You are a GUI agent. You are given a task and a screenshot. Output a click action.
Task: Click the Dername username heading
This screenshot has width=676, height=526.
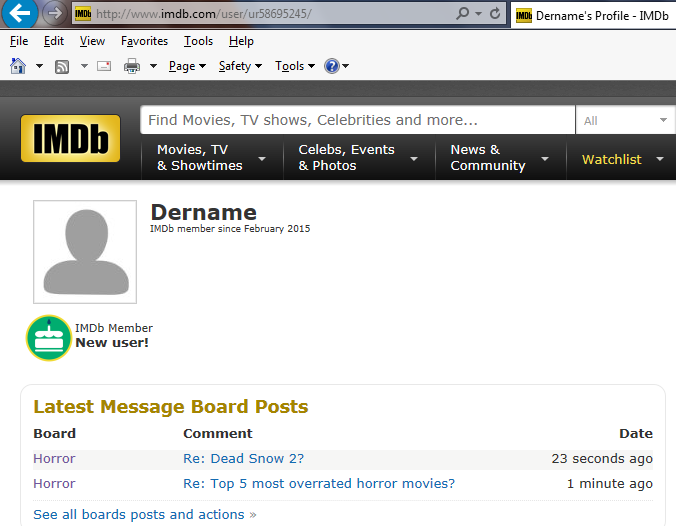point(203,213)
